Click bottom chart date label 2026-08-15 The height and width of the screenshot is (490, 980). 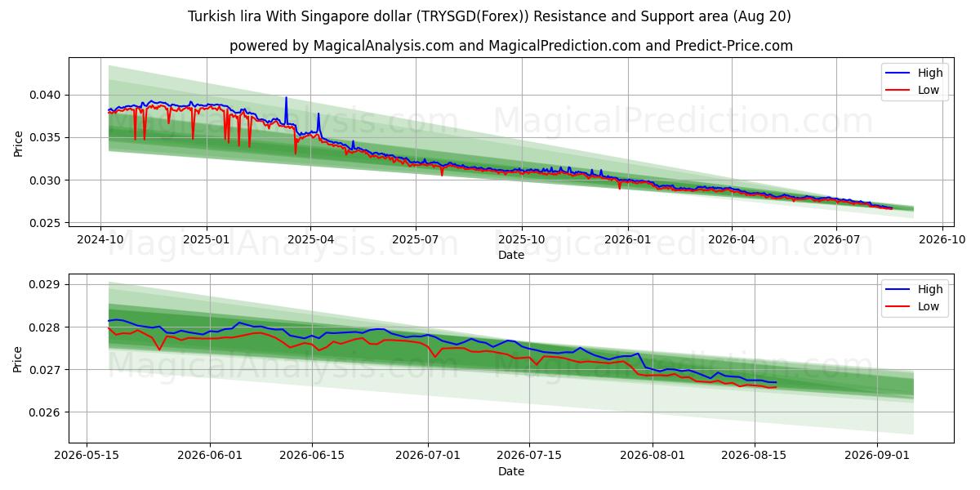(x=754, y=457)
